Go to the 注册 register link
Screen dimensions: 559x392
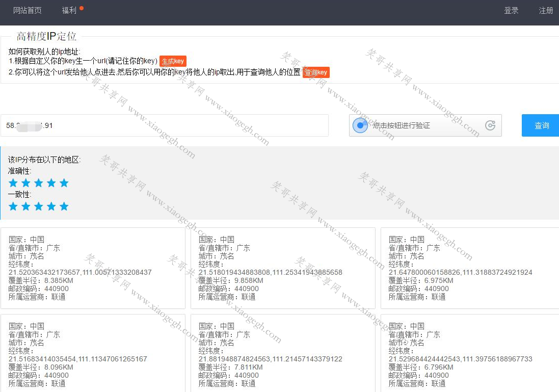pyautogui.click(x=546, y=10)
